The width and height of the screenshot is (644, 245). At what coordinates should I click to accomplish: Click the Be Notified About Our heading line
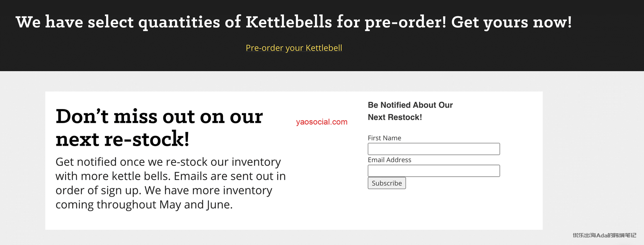[x=410, y=105]
